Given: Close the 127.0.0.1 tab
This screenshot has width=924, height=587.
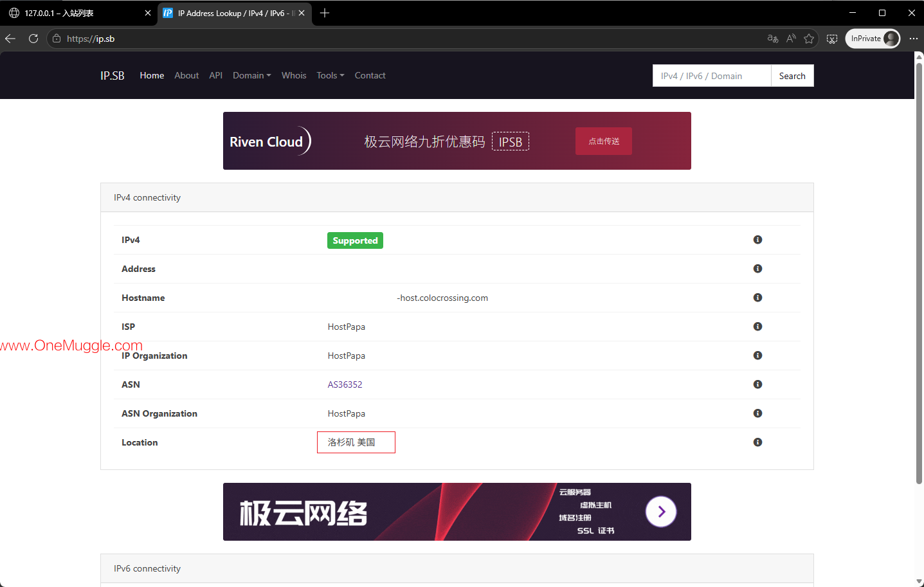Looking at the screenshot, I should pos(148,13).
